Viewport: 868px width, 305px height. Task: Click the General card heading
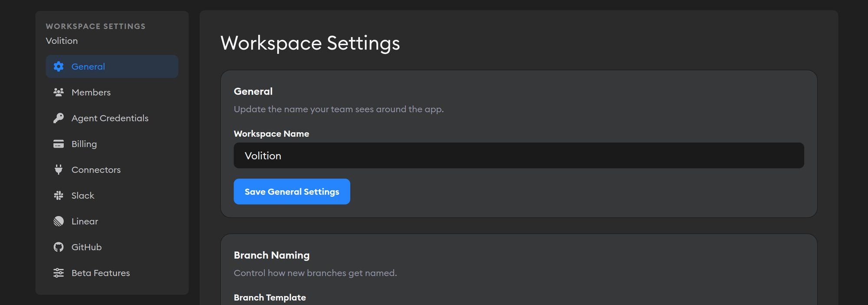coord(253,91)
